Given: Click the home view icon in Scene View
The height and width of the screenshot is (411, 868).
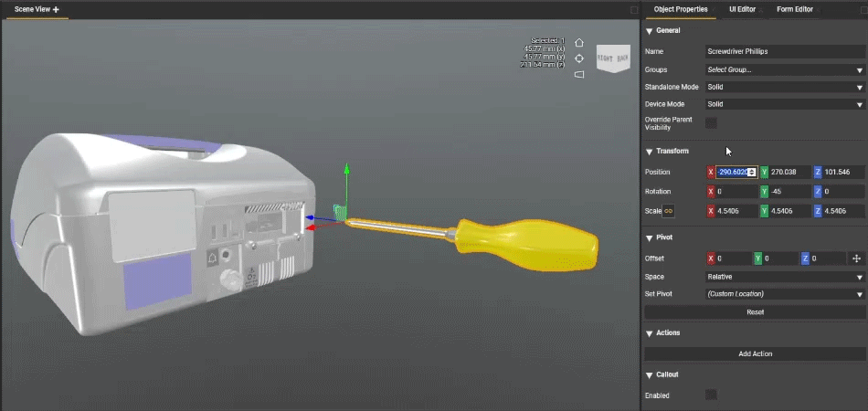Looking at the screenshot, I should pyautogui.click(x=579, y=42).
